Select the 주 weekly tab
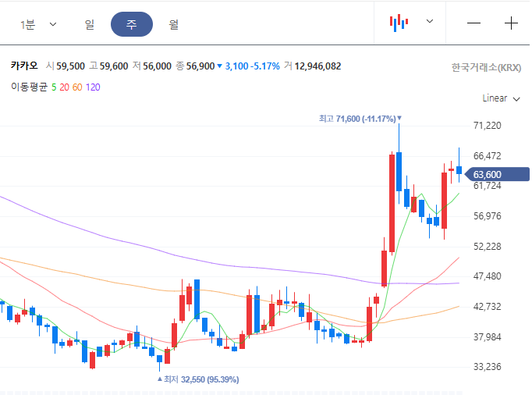The image size is (532, 395). [x=132, y=24]
